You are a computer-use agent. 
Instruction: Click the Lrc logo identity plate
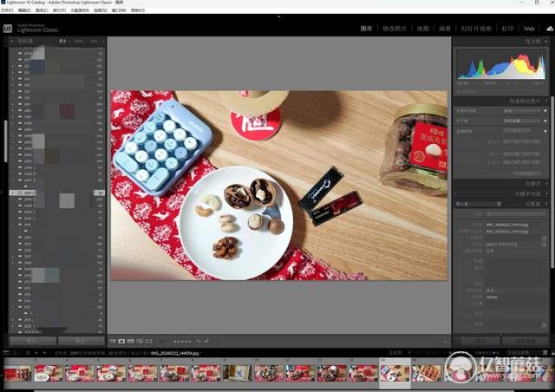[8, 29]
